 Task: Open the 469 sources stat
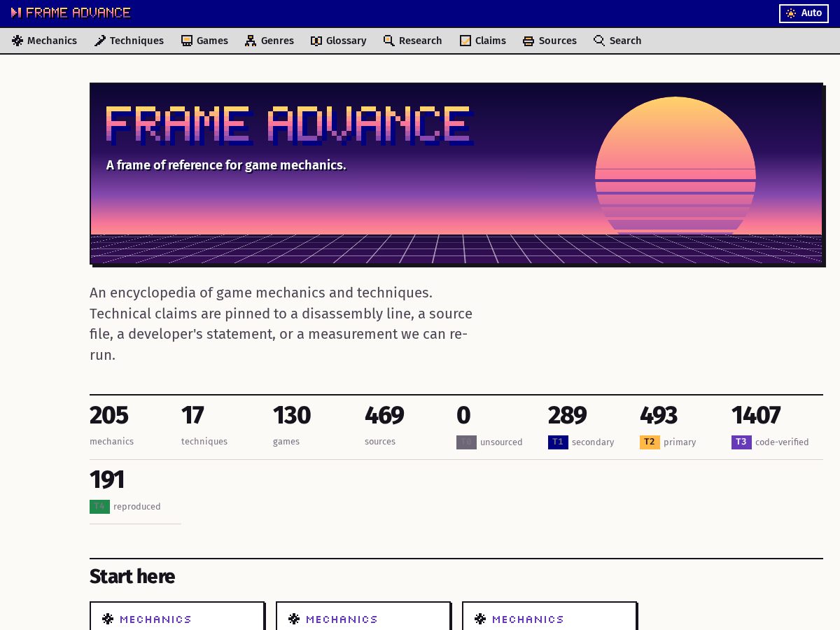point(410,428)
